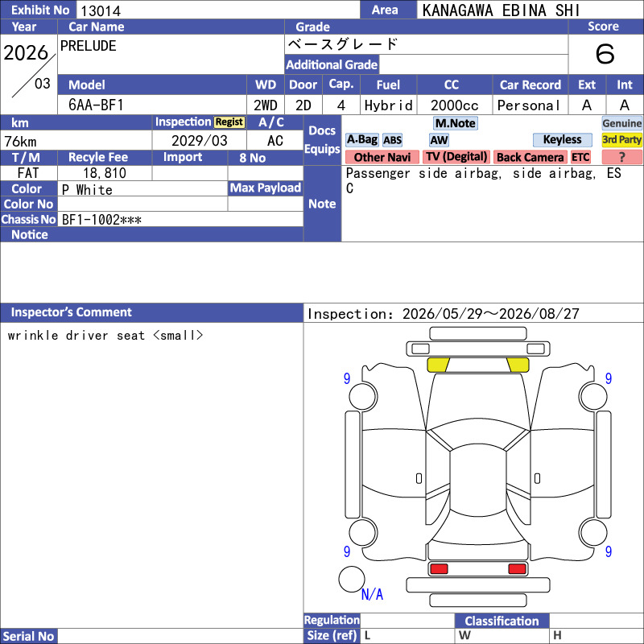Screen dimensions: 644x644
Task: Click the Personal car record value
Action: pyautogui.click(x=529, y=105)
